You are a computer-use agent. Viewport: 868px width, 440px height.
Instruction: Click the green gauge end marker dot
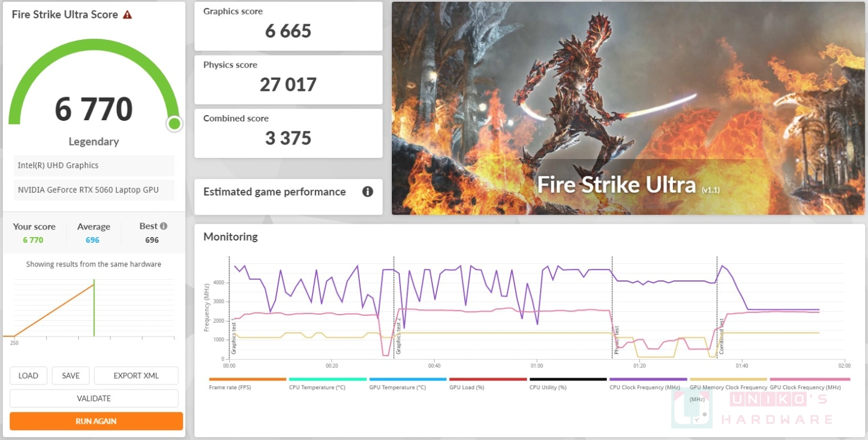click(174, 123)
